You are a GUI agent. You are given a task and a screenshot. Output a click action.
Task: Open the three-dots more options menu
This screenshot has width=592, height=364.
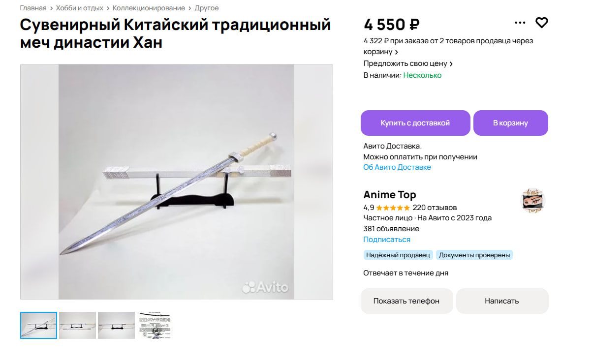[x=520, y=23]
